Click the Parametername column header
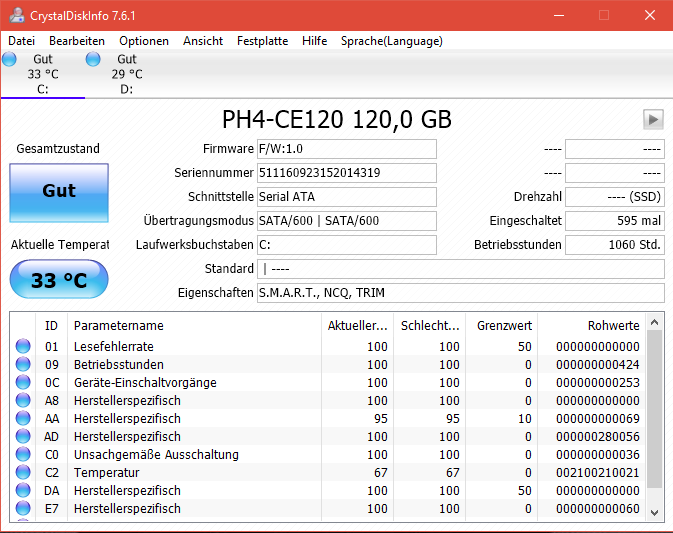 pos(194,325)
